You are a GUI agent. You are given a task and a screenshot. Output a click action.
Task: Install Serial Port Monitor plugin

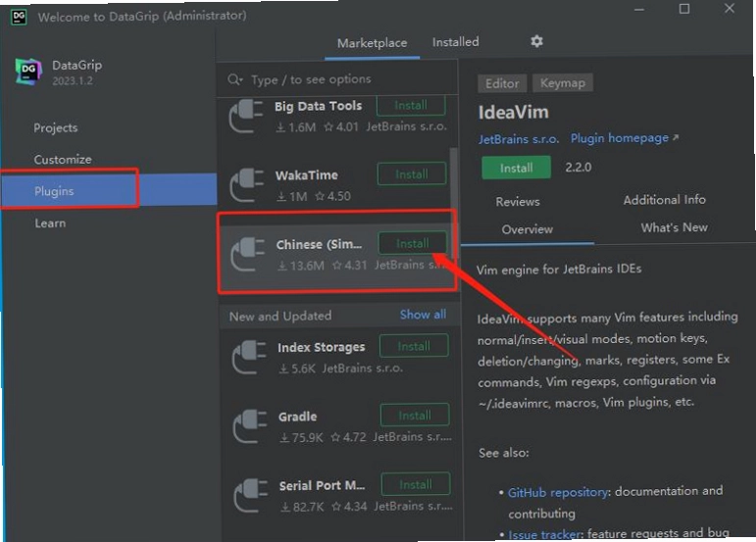(x=416, y=484)
